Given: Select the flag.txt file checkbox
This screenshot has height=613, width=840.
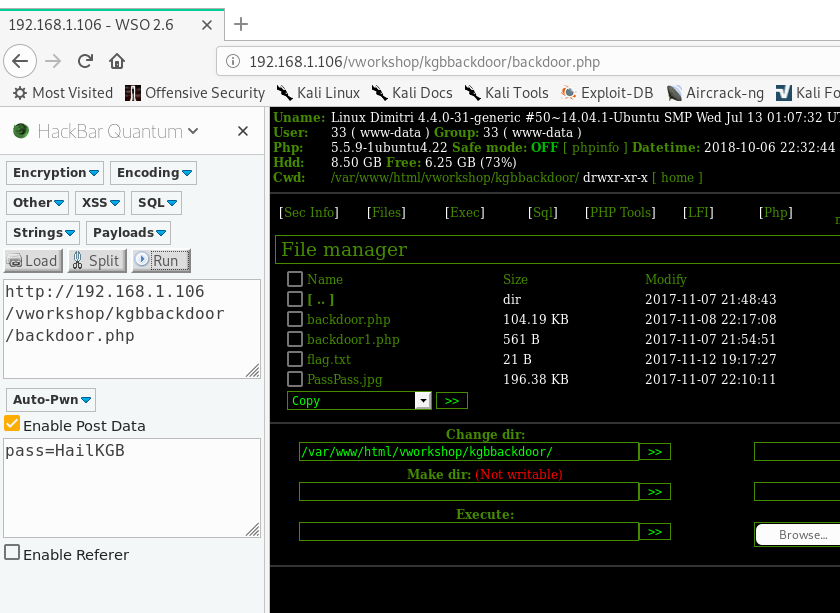Looking at the screenshot, I should pos(295,359).
